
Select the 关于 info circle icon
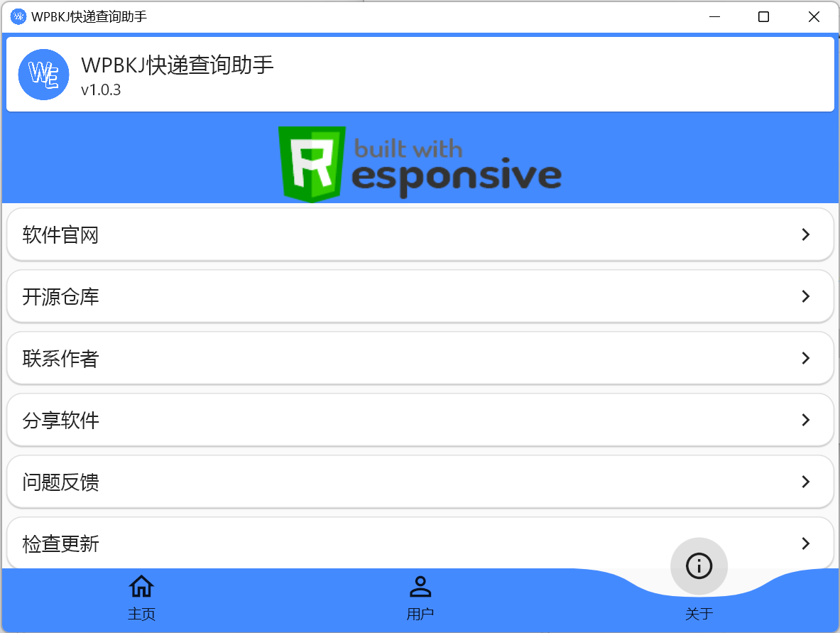[699, 566]
